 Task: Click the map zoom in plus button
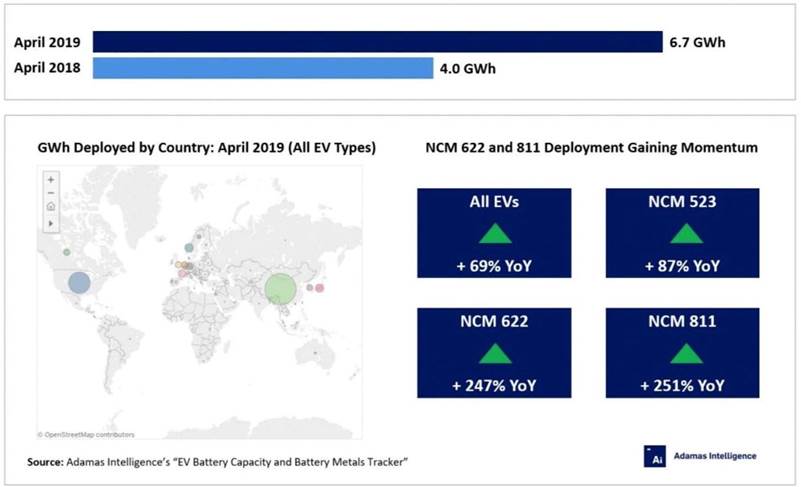coord(50,179)
